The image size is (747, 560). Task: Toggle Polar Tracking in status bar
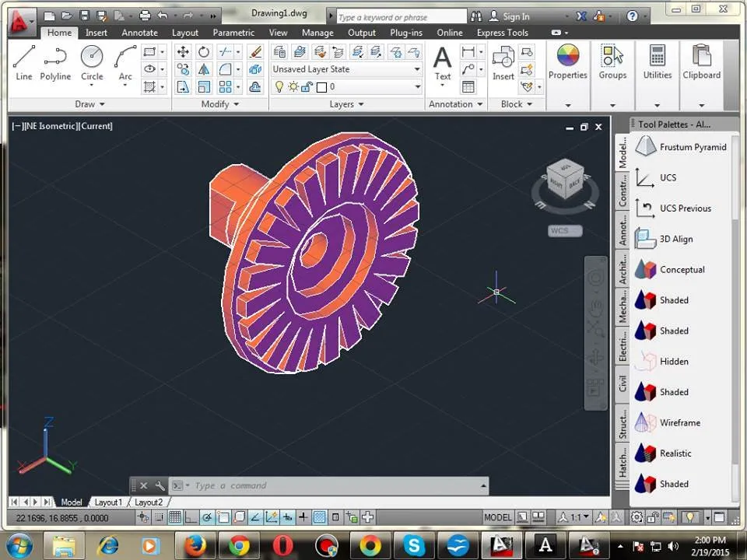coord(207,517)
